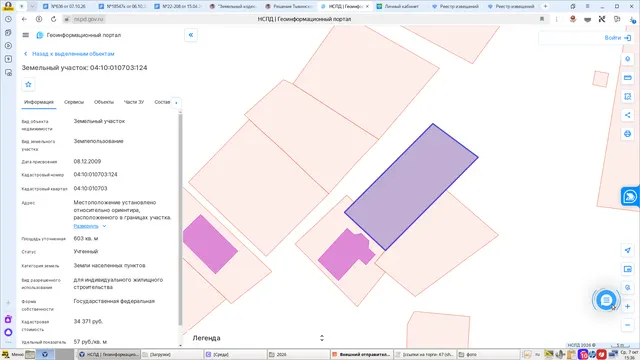The width and height of the screenshot is (640, 360).
Task: Open a new browser tab with plus
Action: (545, 7)
